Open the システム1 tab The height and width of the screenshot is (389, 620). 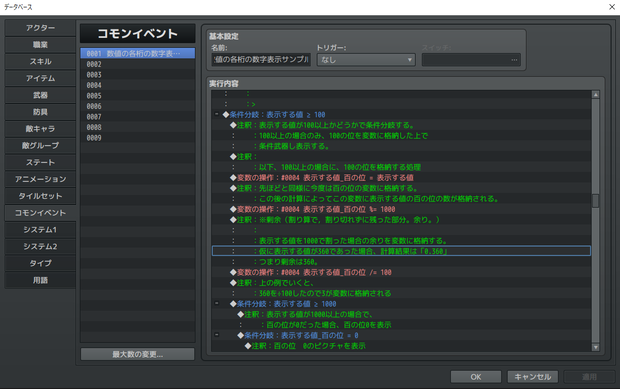(x=40, y=230)
